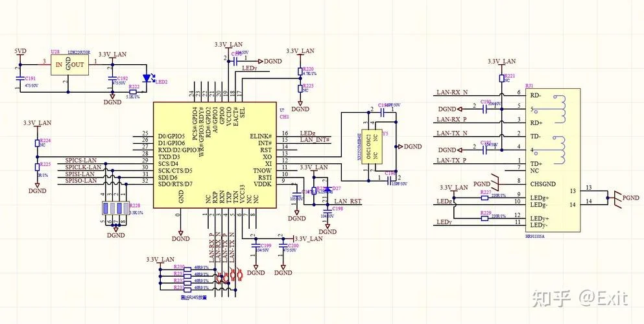Viewport: 644px width, 324px height.
Task: Click pin name "TD-"
Action: (535, 136)
